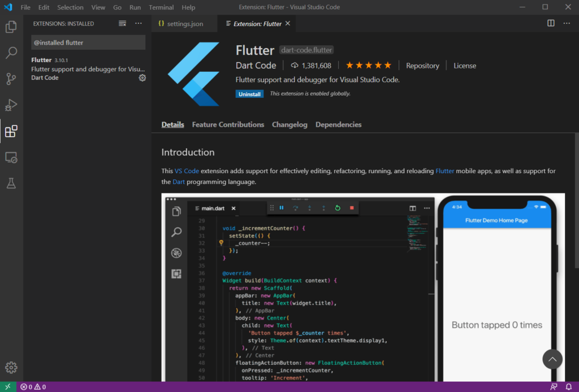Open the License link
This screenshot has width=579, height=392.
(x=465, y=66)
